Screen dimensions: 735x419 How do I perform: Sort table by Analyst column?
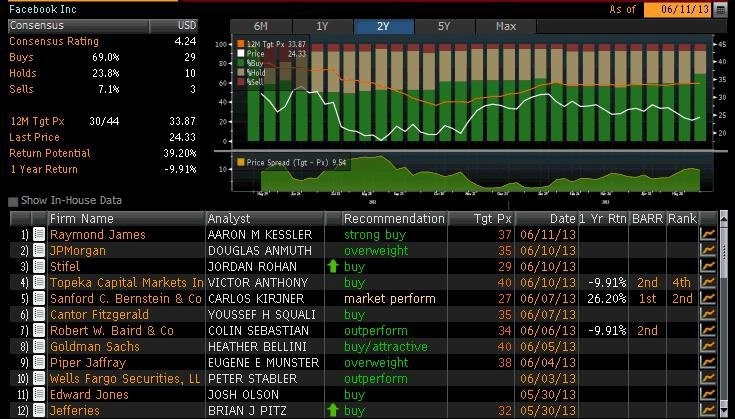click(265, 218)
